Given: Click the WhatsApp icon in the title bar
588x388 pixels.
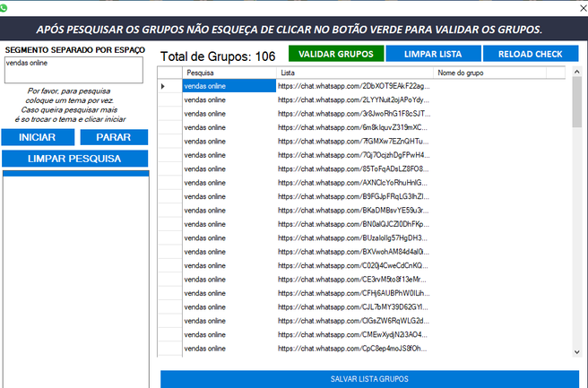Looking at the screenshot, I should click(4, 8).
